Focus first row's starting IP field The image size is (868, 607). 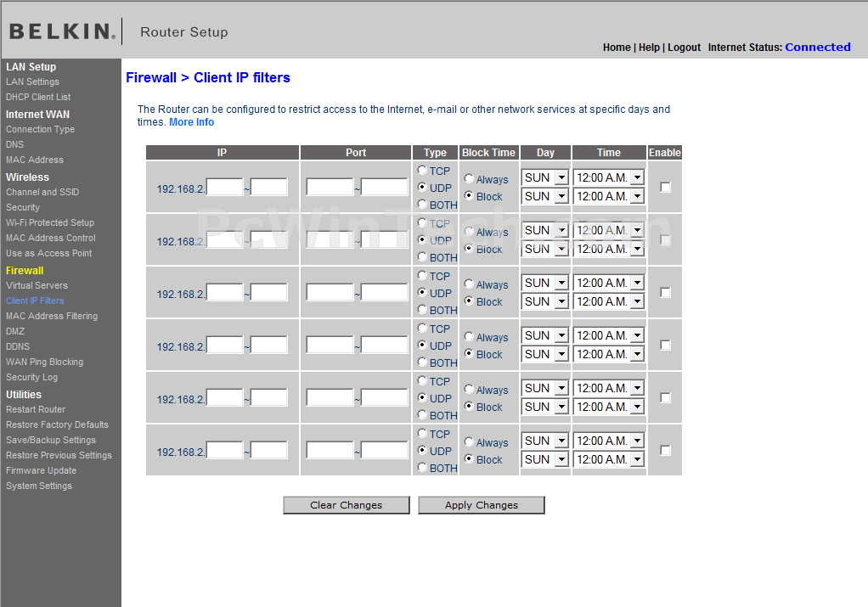click(225, 187)
